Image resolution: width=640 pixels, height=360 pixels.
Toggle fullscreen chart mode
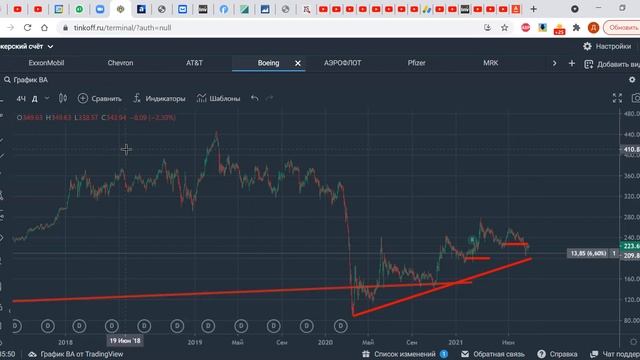click(617, 98)
